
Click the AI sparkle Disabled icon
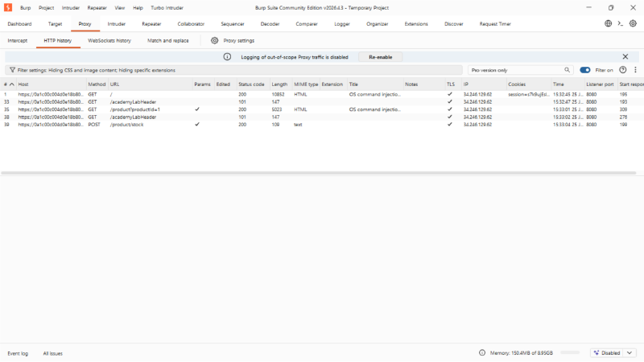(x=597, y=352)
